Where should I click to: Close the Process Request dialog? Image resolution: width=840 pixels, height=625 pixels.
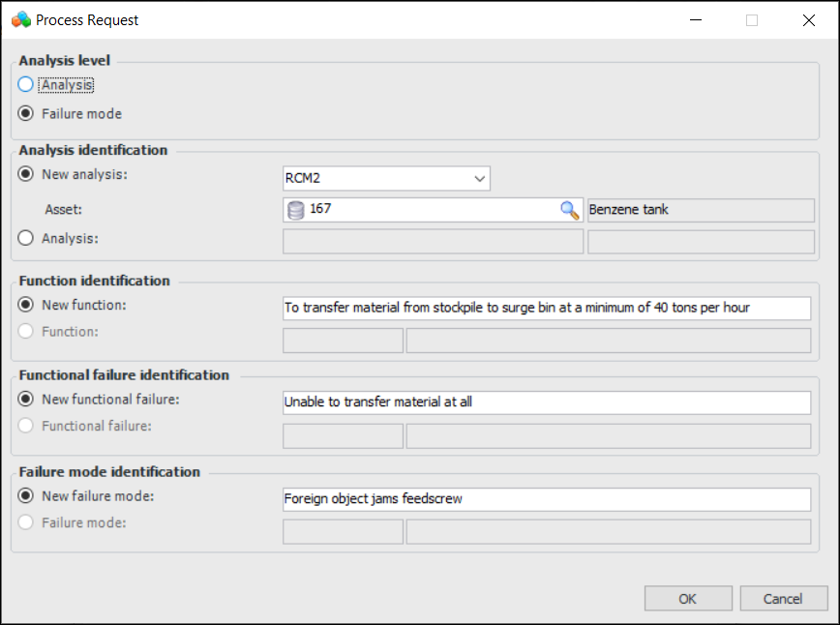click(x=808, y=20)
